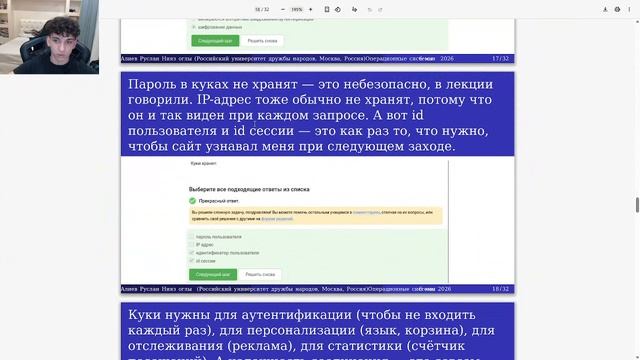Viewport: 640px width, 360px height.
Task: Rotate the document with the rotate icon
Action: 338,9
